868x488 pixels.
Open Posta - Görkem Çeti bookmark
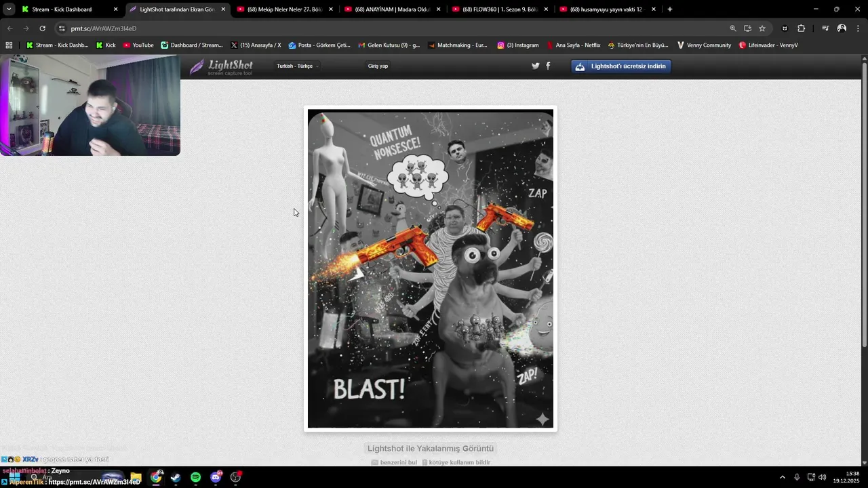[x=319, y=45]
